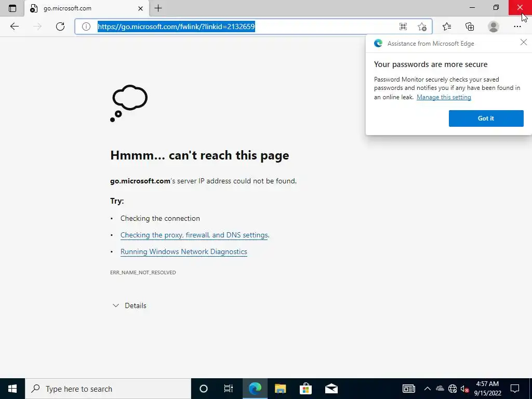This screenshot has width=532, height=399.
Task: Open the Action Center notifications
Action: (515, 389)
